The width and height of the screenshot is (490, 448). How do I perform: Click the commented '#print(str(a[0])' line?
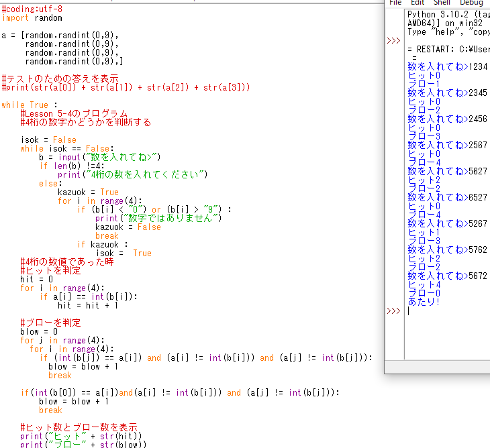[x=126, y=87]
